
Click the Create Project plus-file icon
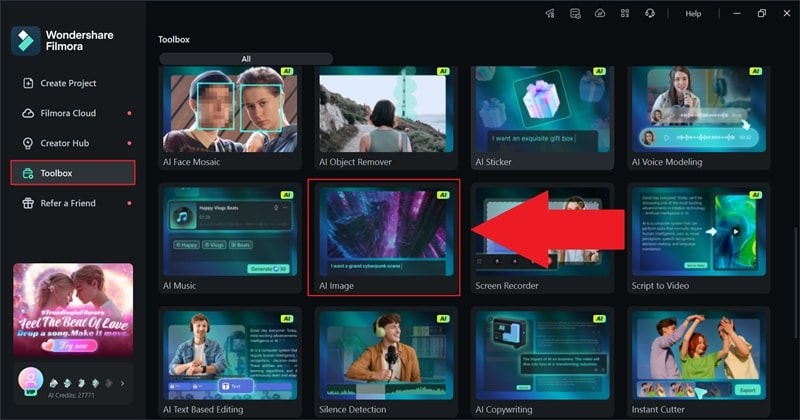coord(28,83)
